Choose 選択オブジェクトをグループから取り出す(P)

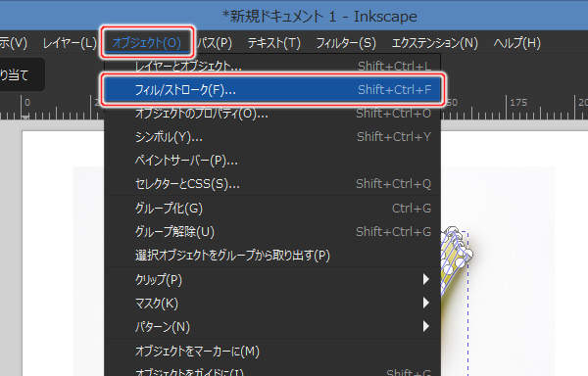click(x=272, y=256)
